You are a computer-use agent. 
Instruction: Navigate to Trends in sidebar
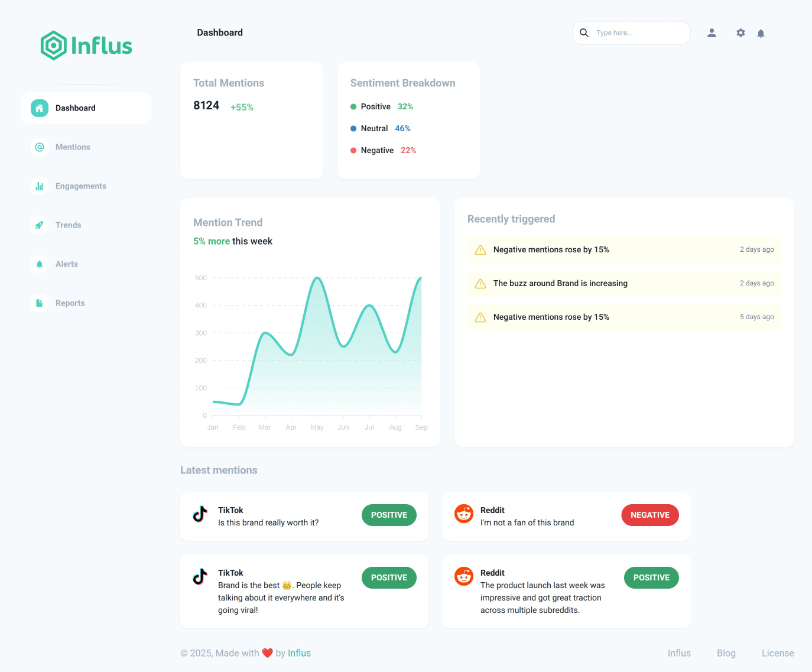tap(86, 225)
